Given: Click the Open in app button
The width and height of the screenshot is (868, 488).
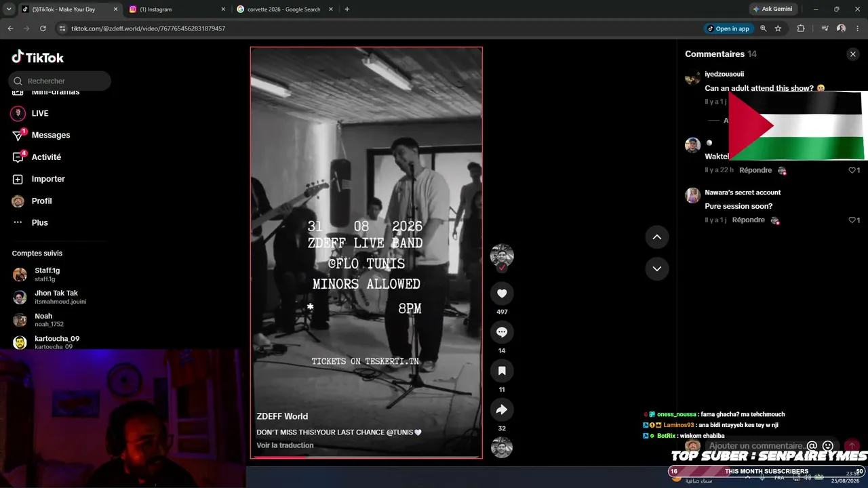Looking at the screenshot, I should (728, 28).
